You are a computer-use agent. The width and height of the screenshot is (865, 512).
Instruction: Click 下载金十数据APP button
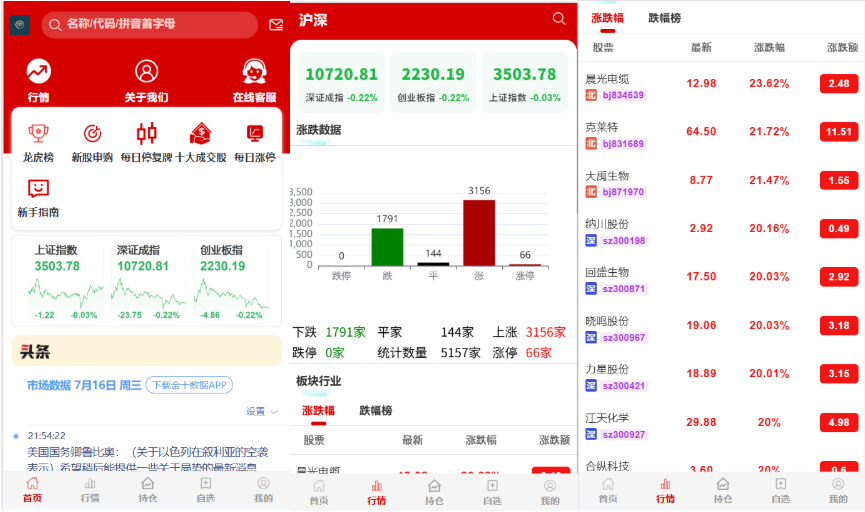189,385
